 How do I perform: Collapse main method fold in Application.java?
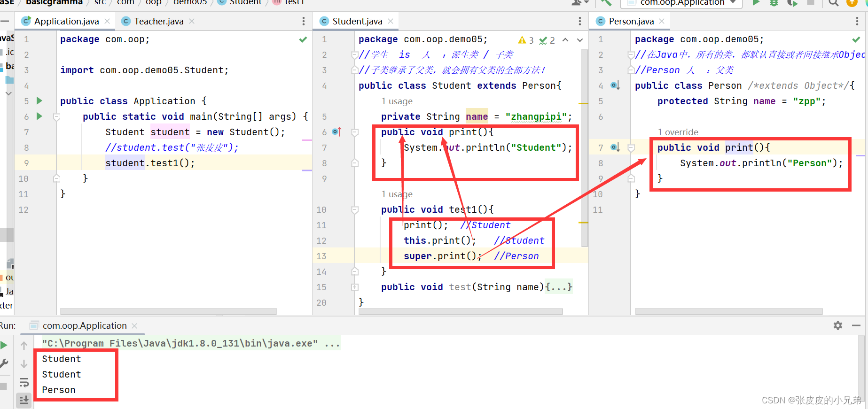[x=56, y=116]
